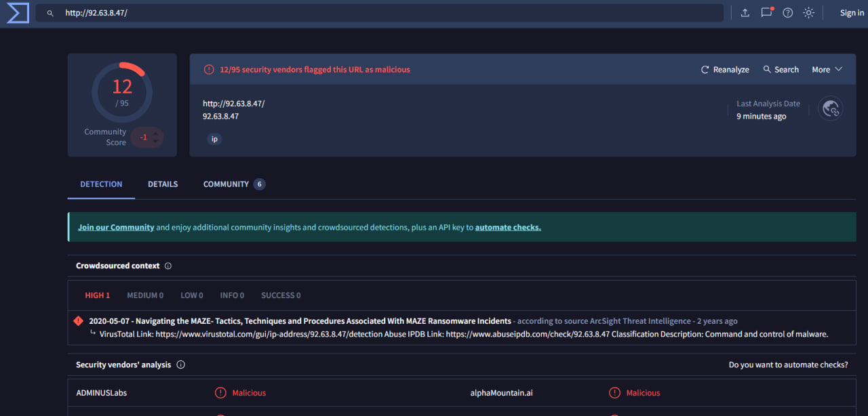Filter by MEDIUM 0 severity
This screenshot has height=416, width=868.
click(145, 295)
